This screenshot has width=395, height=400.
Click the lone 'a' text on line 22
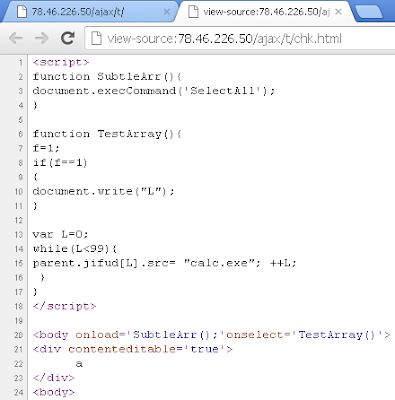click(x=79, y=364)
